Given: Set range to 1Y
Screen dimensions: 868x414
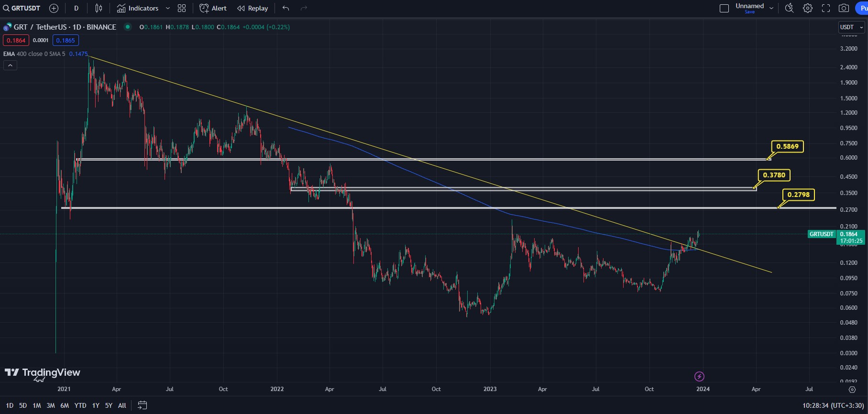Looking at the screenshot, I should [96, 405].
